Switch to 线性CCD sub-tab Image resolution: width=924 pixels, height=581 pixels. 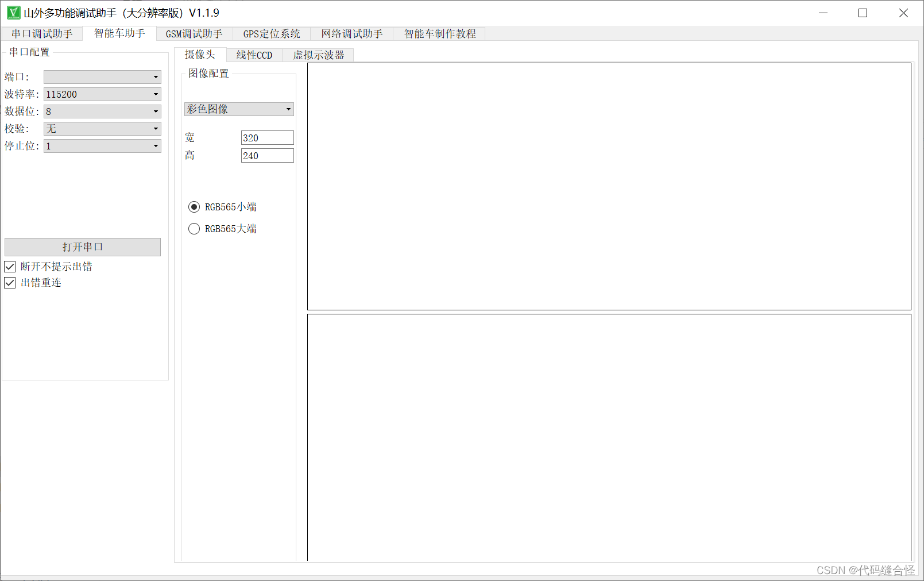click(x=254, y=55)
